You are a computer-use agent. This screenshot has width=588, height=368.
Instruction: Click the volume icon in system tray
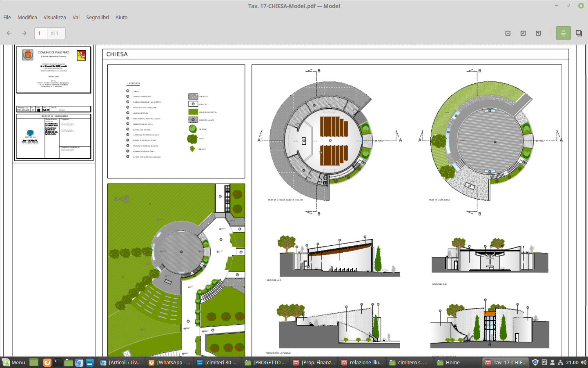click(584, 362)
